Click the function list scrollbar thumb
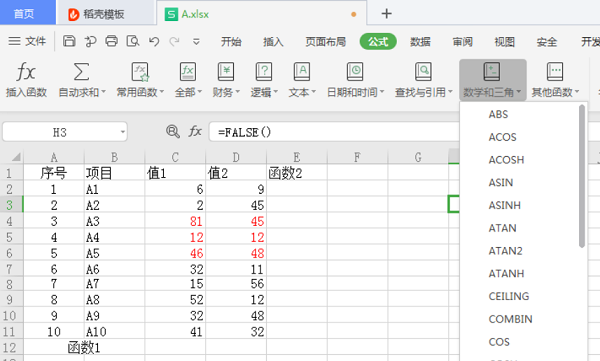This screenshot has width=600, height=361. pos(582,176)
